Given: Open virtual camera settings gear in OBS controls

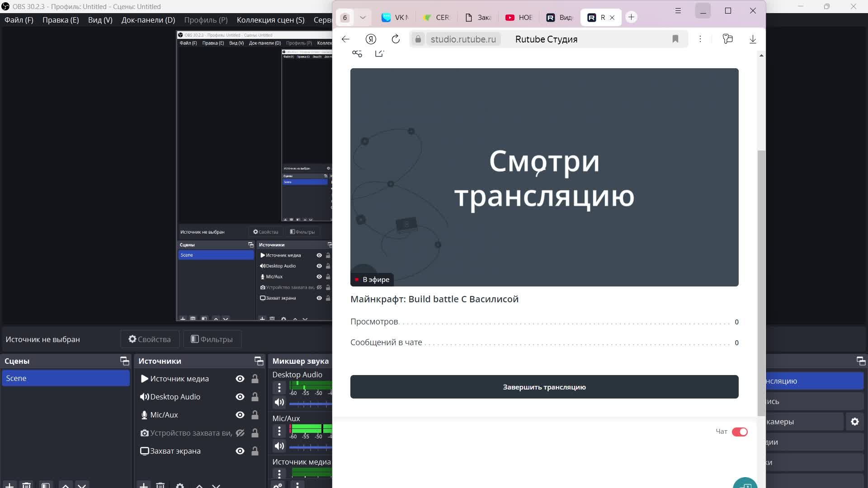Looking at the screenshot, I should click(854, 422).
